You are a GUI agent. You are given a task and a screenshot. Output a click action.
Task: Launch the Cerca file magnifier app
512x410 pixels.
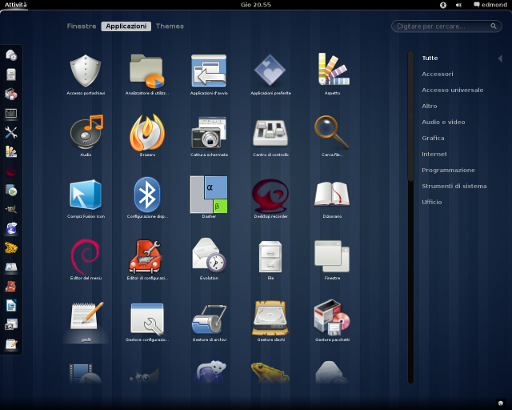pos(332,132)
